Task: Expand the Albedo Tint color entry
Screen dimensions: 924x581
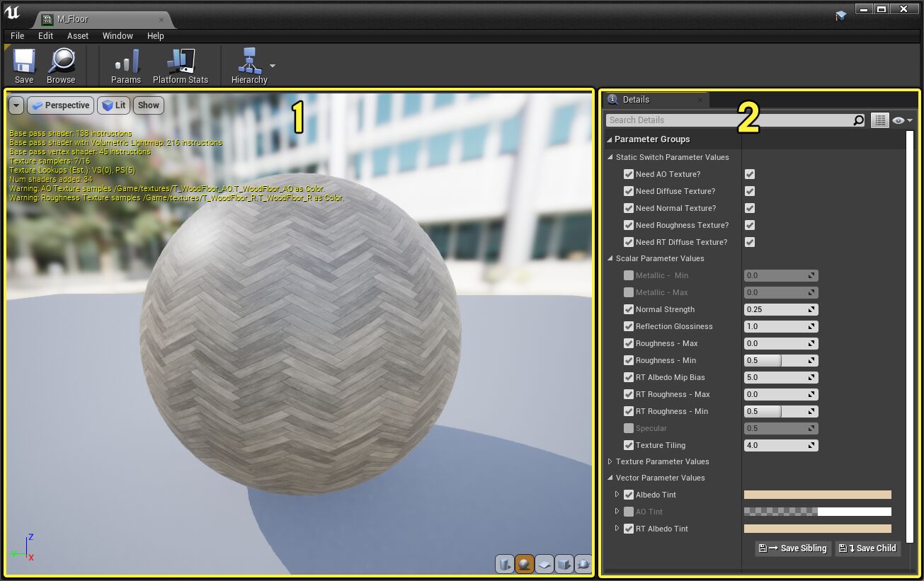Action: 617,495
